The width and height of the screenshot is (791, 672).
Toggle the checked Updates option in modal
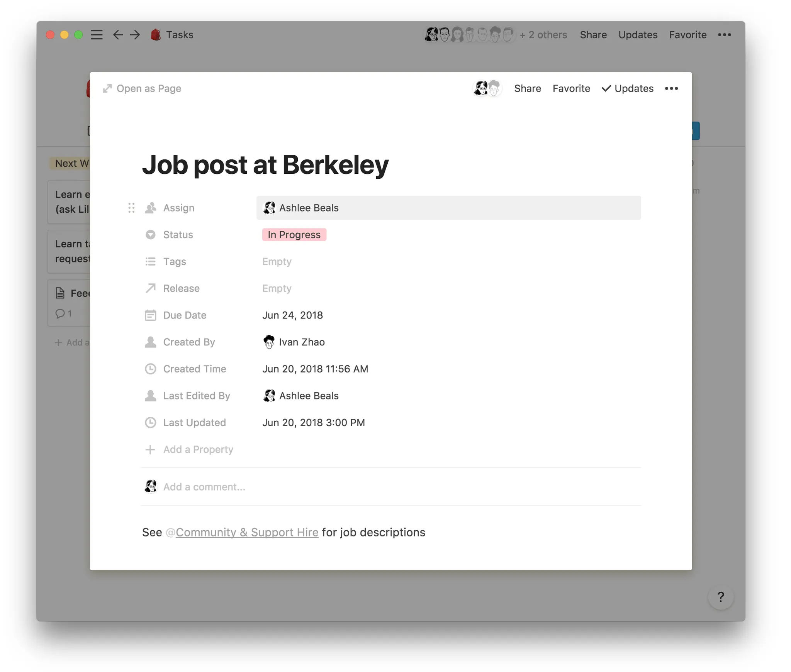pos(628,89)
